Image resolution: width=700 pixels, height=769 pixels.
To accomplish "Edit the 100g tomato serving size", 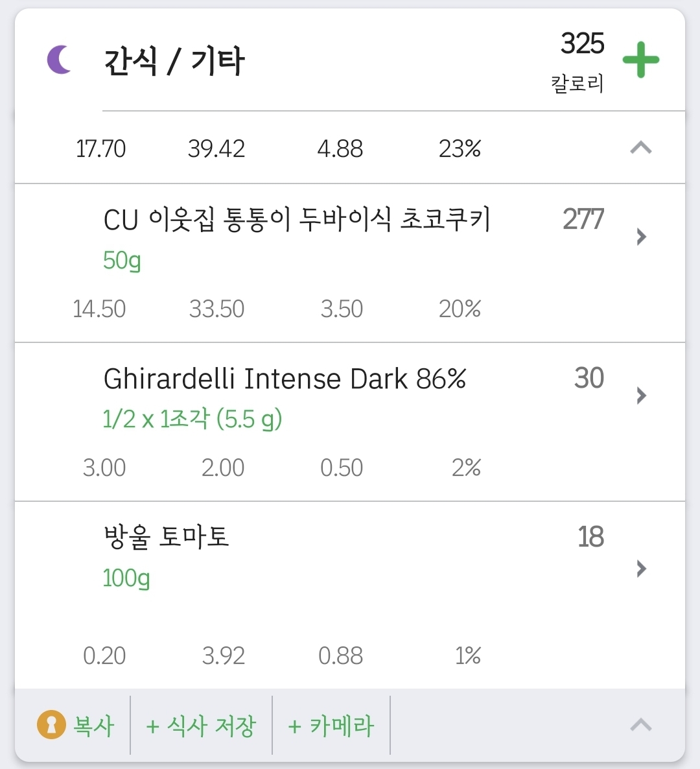I will click(x=126, y=578).
